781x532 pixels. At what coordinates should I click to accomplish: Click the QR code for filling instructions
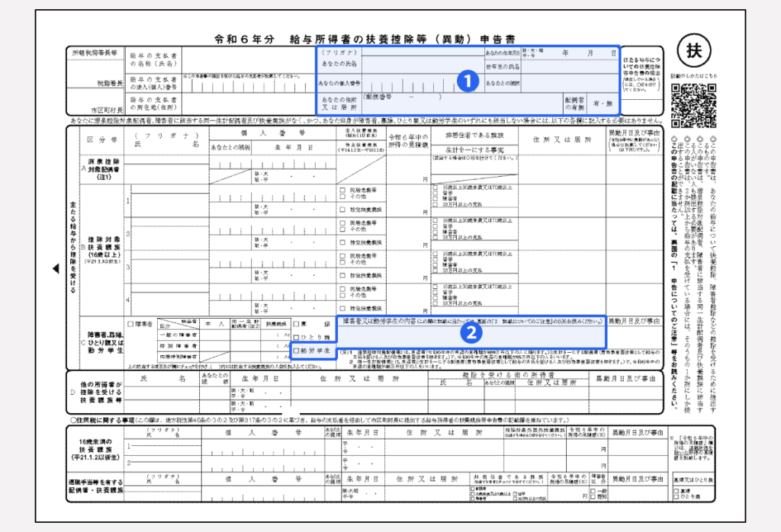coord(693,106)
